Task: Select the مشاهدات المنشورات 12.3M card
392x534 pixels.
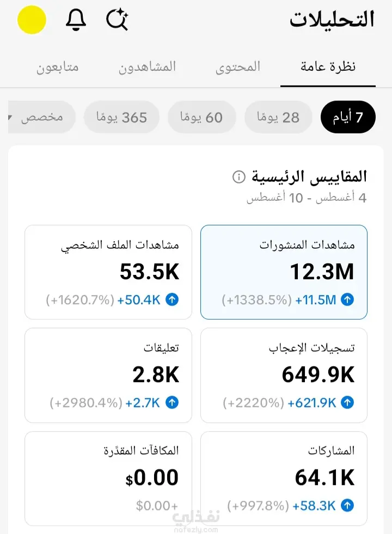Action: (284, 272)
